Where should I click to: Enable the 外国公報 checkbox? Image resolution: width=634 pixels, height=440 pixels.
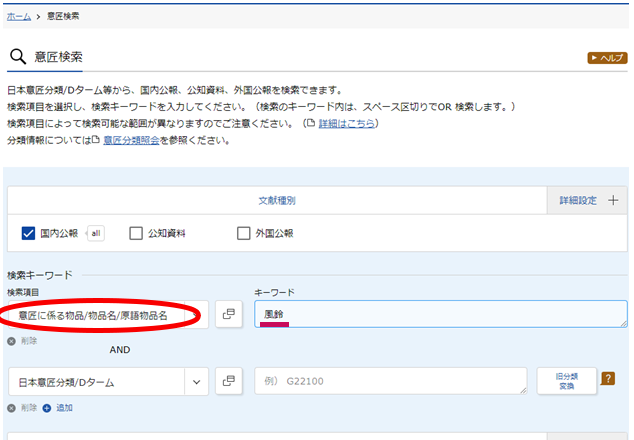(x=243, y=233)
